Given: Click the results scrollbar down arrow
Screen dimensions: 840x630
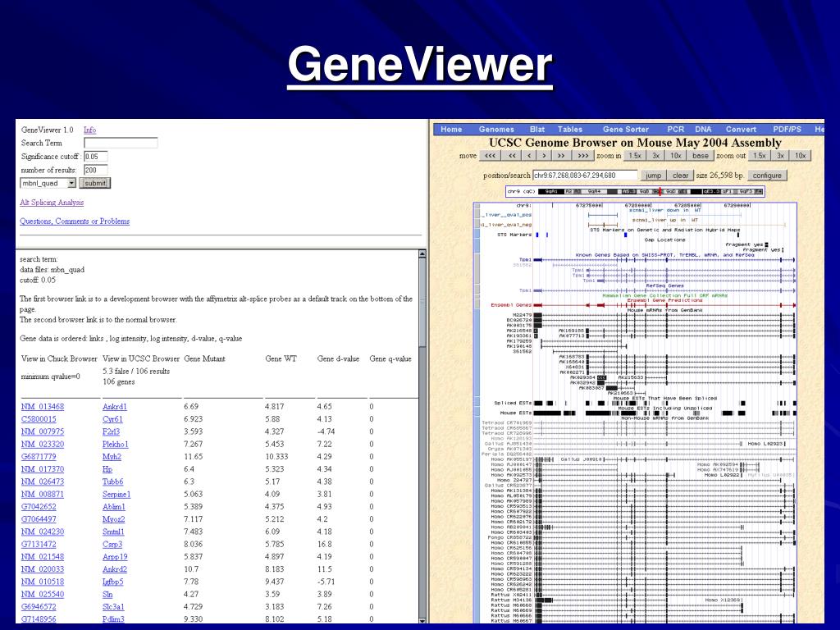Looking at the screenshot, I should [422, 620].
